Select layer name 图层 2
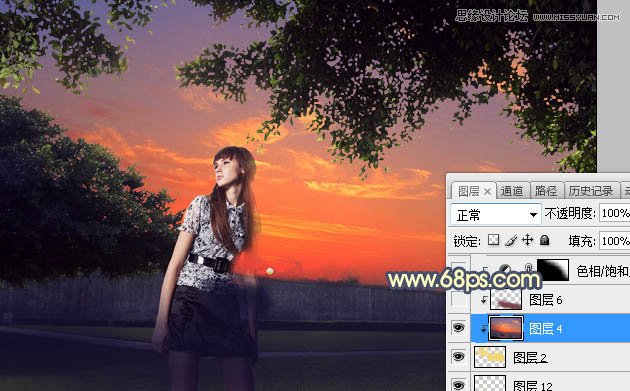 [x=530, y=357]
